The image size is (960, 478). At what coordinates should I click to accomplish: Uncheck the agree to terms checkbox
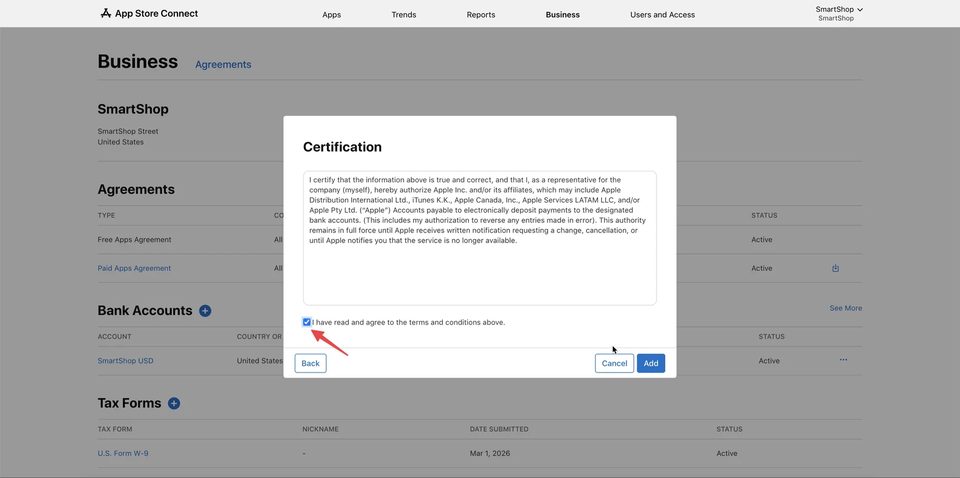click(307, 322)
